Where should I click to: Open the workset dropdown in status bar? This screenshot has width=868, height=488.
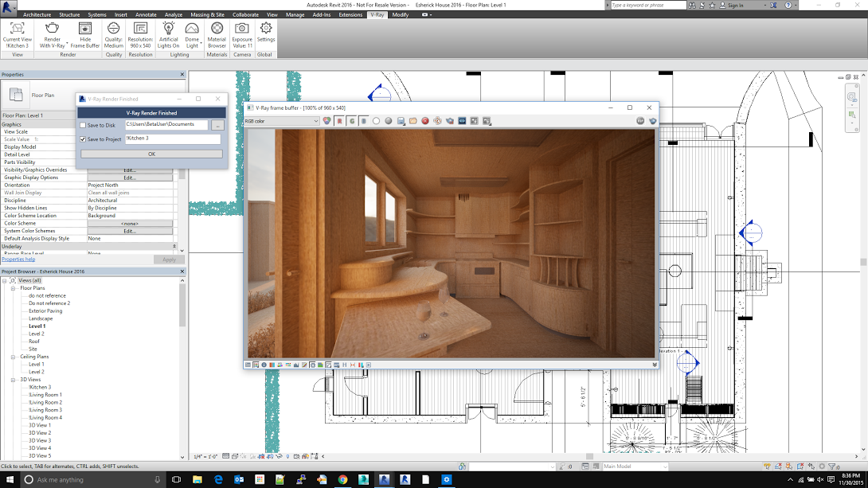(x=512, y=467)
